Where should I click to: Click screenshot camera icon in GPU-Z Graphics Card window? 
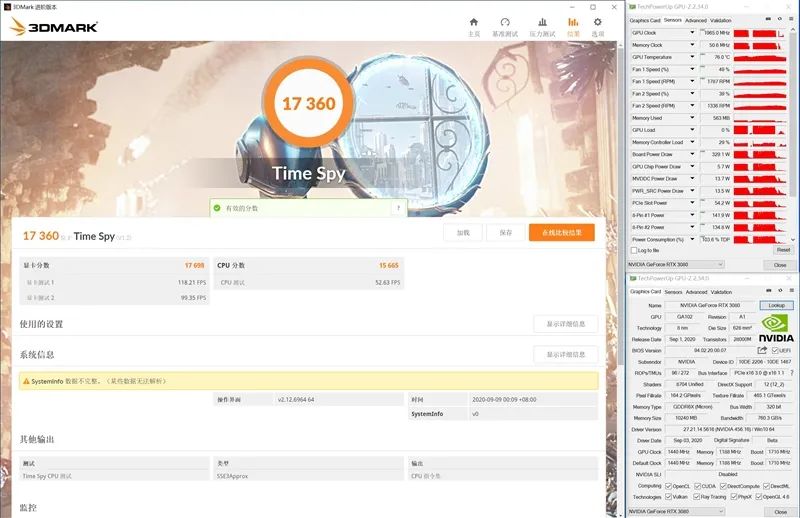click(769, 290)
